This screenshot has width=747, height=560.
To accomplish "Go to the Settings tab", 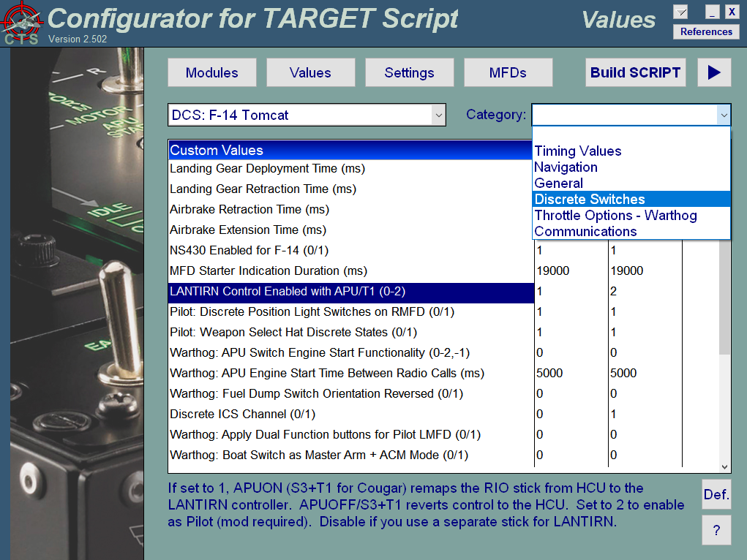I will point(409,72).
